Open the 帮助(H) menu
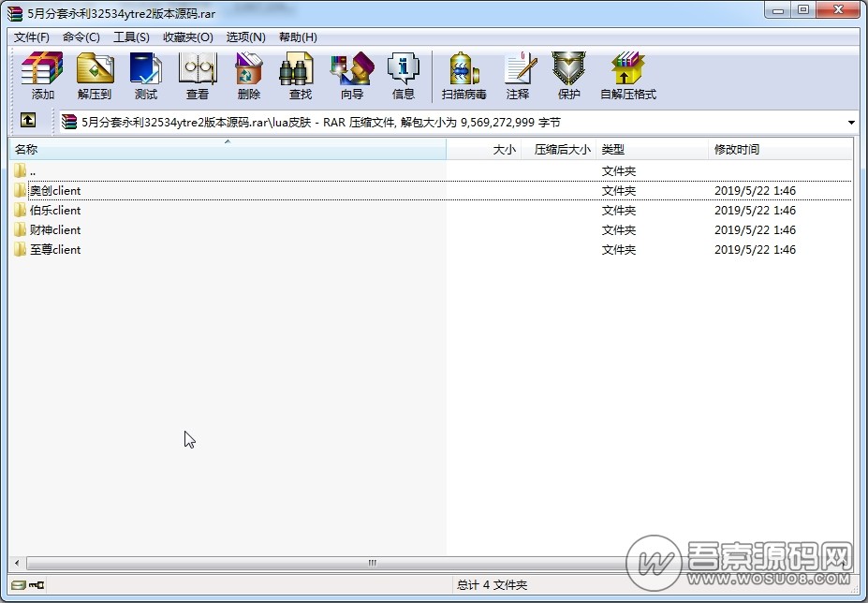 pos(298,37)
